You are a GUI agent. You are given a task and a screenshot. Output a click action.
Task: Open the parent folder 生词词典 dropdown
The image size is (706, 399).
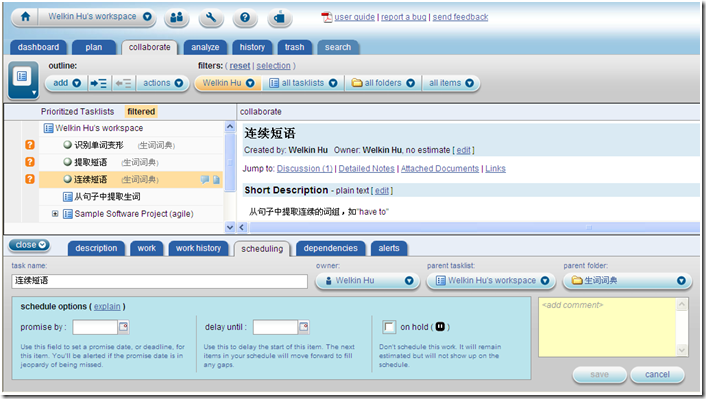[627, 281]
